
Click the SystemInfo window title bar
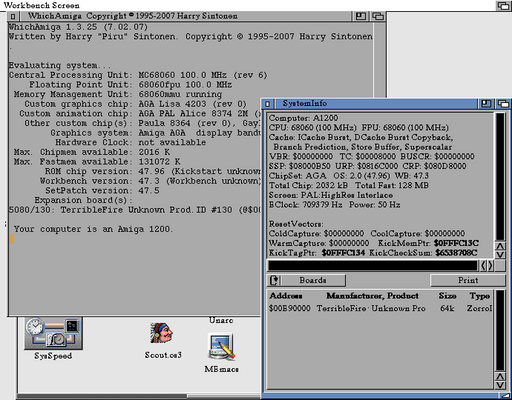coord(375,104)
